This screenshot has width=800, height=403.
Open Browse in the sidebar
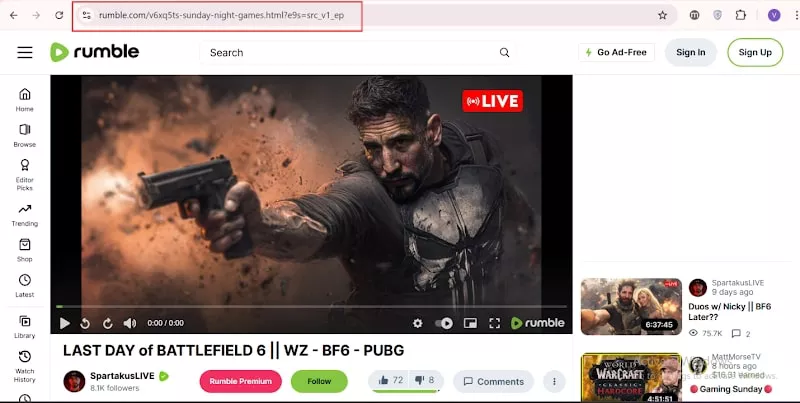click(x=24, y=135)
